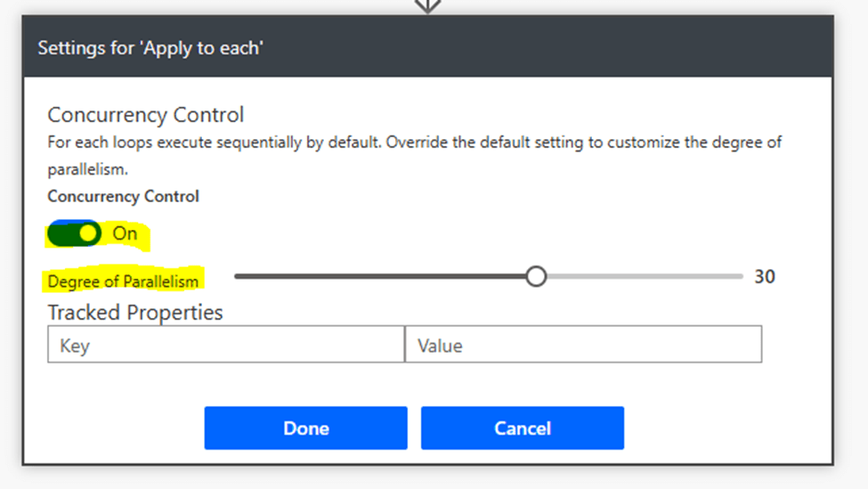Click the large Concurrency Control section heading
The image size is (868, 489).
pyautogui.click(x=145, y=115)
